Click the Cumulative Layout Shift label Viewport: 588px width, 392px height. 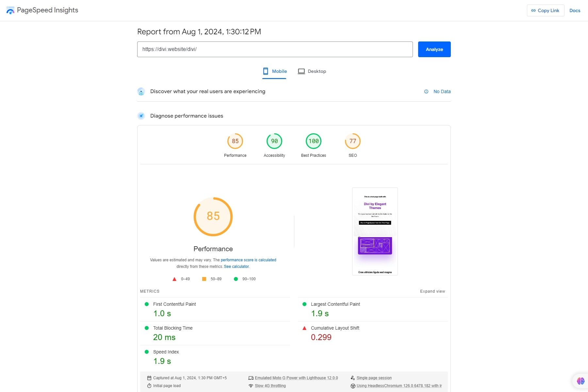[x=335, y=328]
